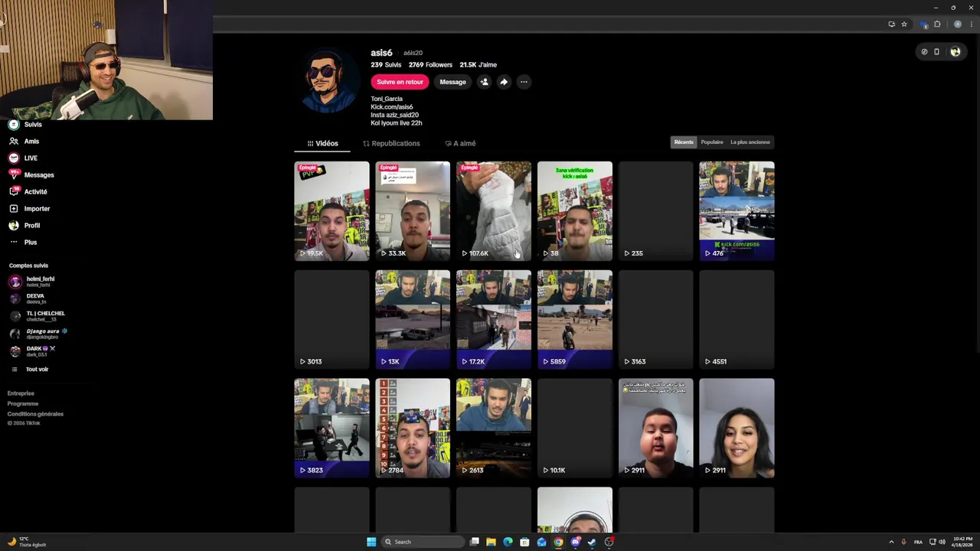Open video with 2613 views
This screenshot has height=551, width=980.
coord(494,429)
